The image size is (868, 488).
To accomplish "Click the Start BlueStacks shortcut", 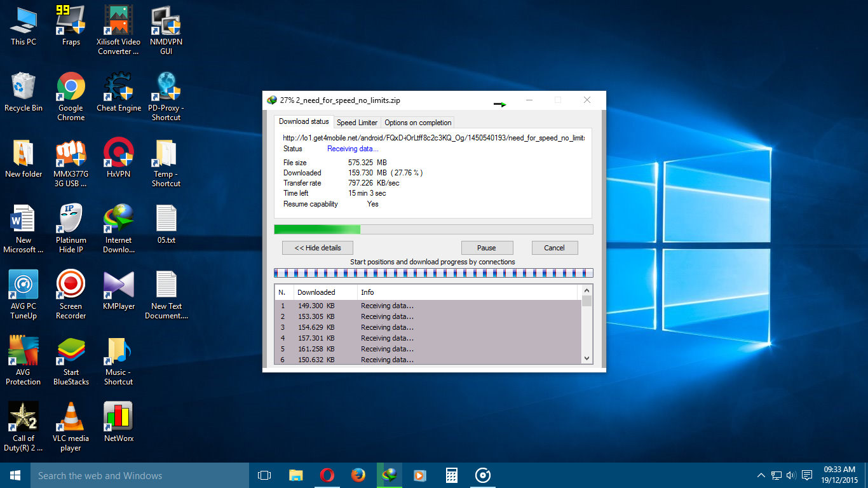I will [71, 361].
